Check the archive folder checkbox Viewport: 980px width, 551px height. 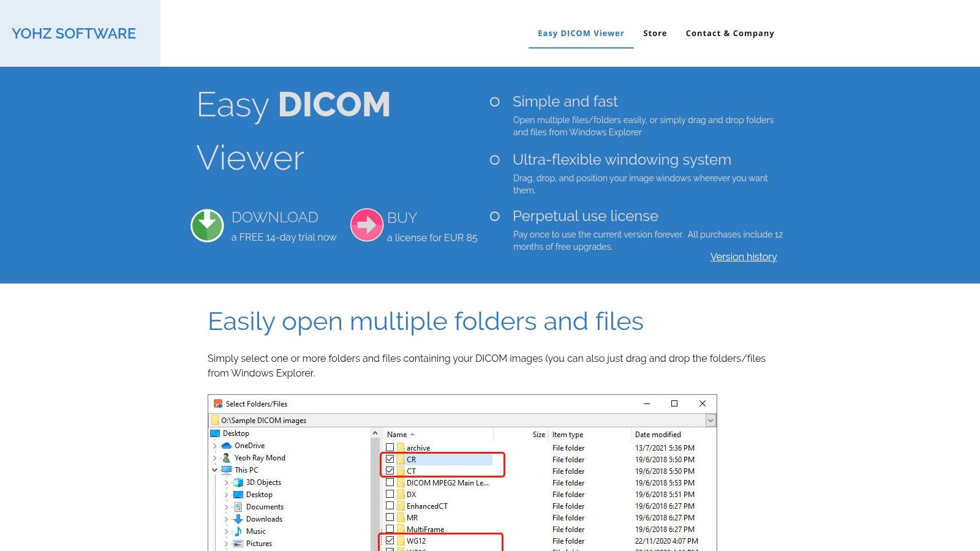[389, 448]
